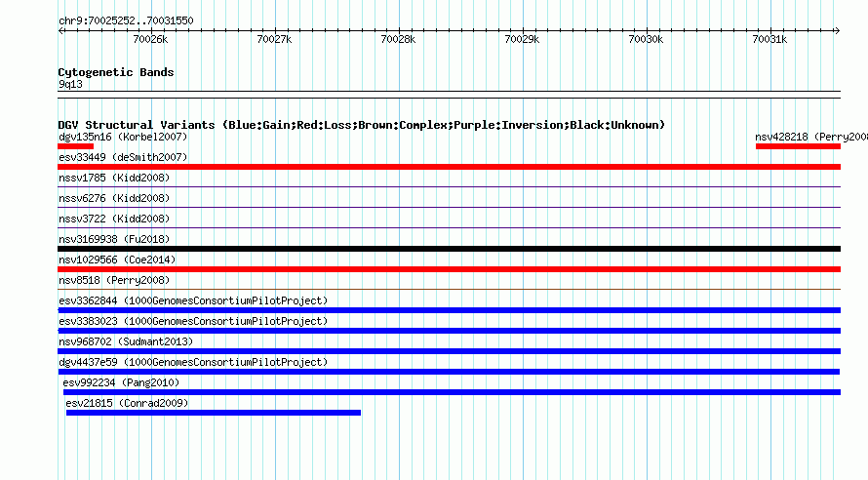Open the nssv6276 (Kidd2008) variant
This screenshot has width=868, height=480.
point(114,198)
